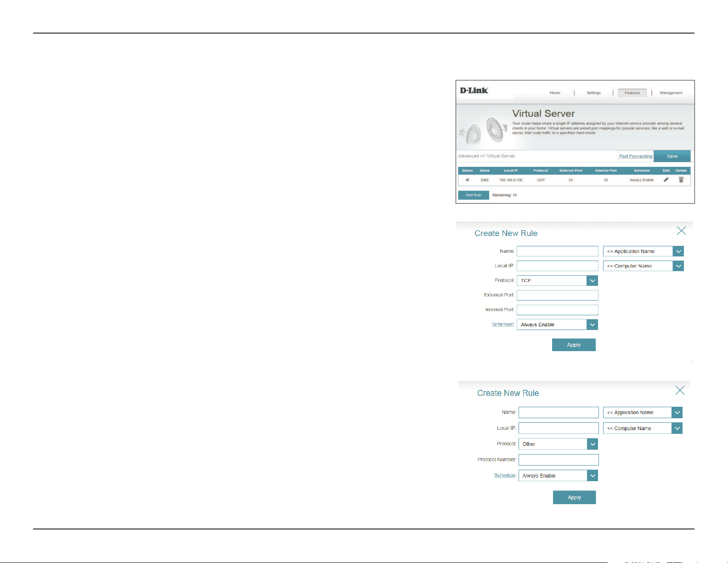Focus the Name field in Other protocol dialog
The image size is (728, 563).
(x=559, y=412)
